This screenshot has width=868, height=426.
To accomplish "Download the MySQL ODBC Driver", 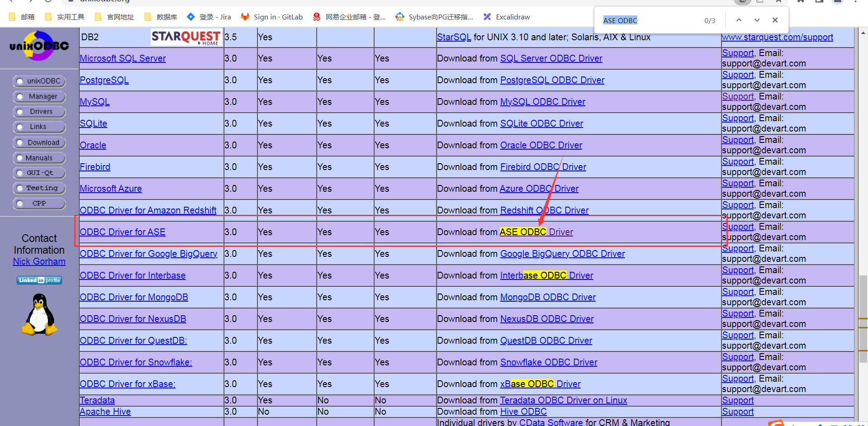I will click(543, 102).
